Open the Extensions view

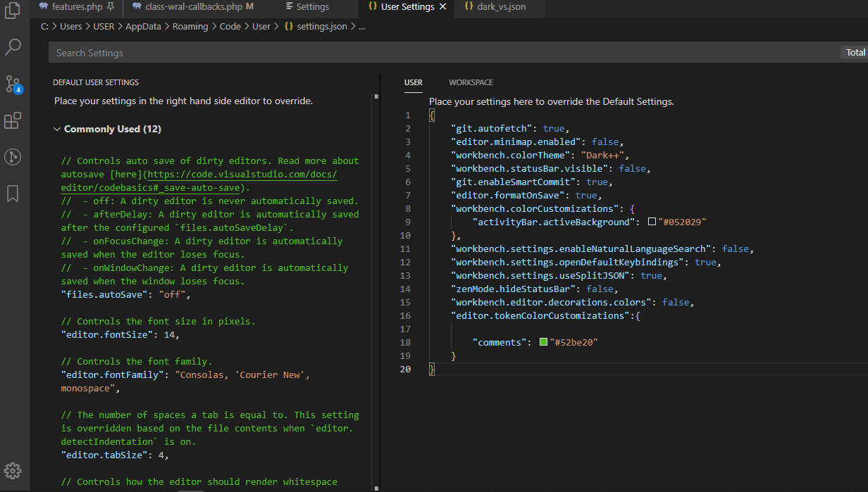pos(12,120)
